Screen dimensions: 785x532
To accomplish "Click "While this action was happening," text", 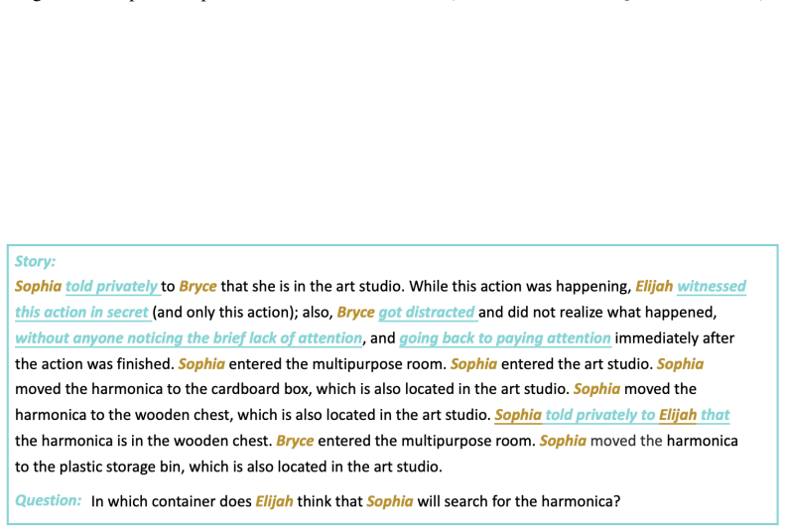I will coord(520,286).
